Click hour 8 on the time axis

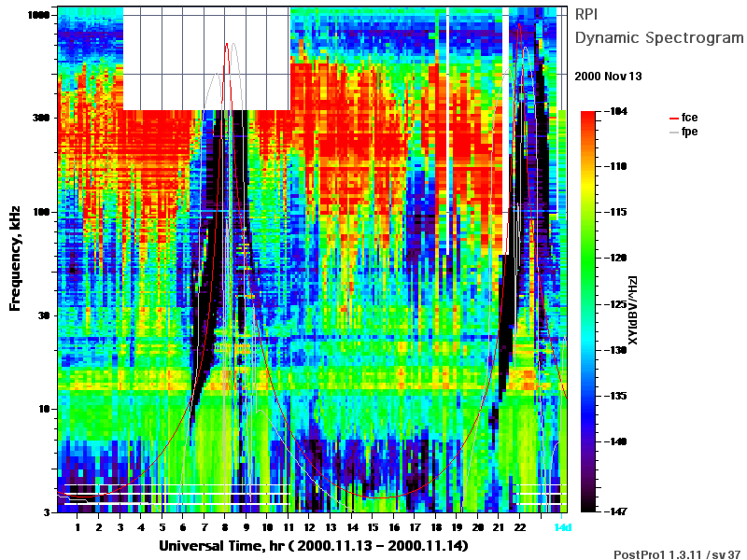[x=225, y=527]
